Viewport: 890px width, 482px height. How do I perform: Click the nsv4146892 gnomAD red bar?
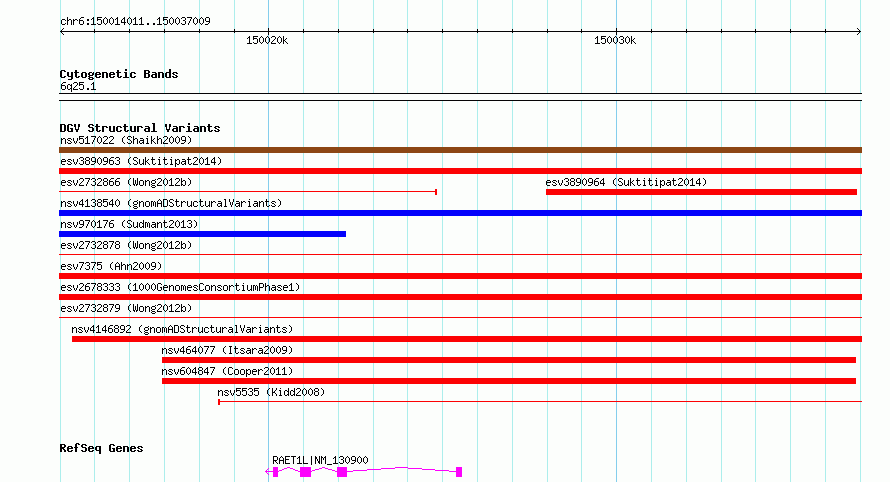point(467,339)
